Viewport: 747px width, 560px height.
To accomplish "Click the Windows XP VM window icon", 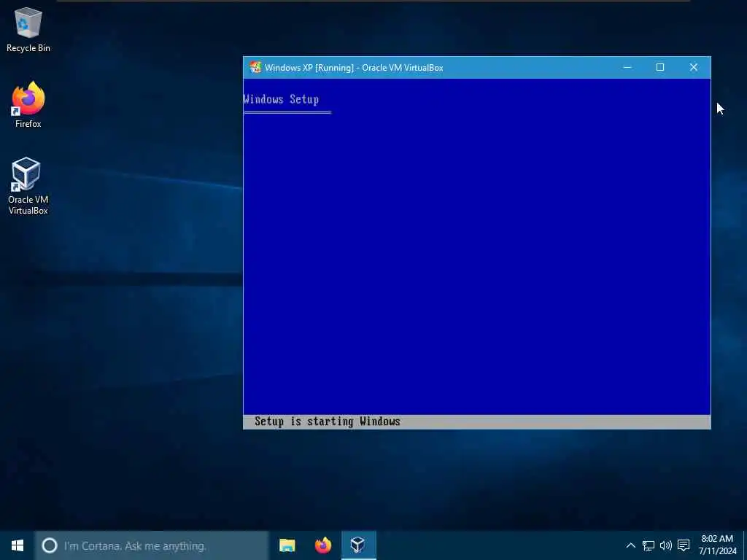I will (255, 68).
